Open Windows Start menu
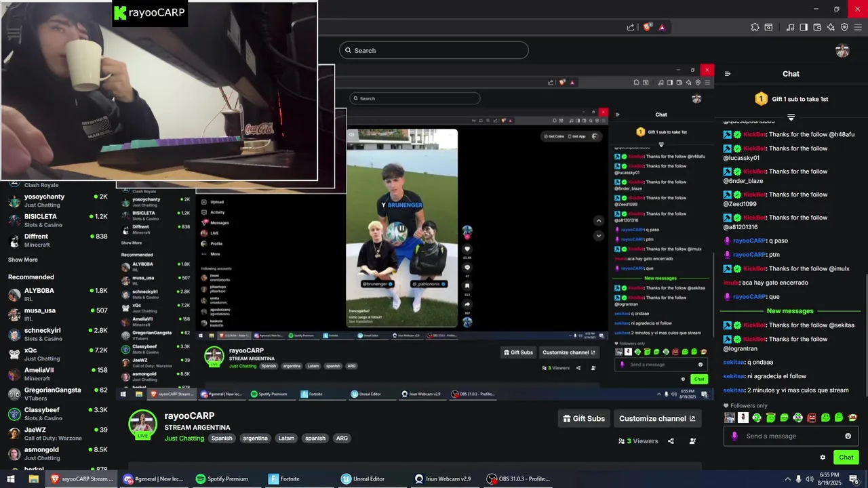 pos(11,479)
